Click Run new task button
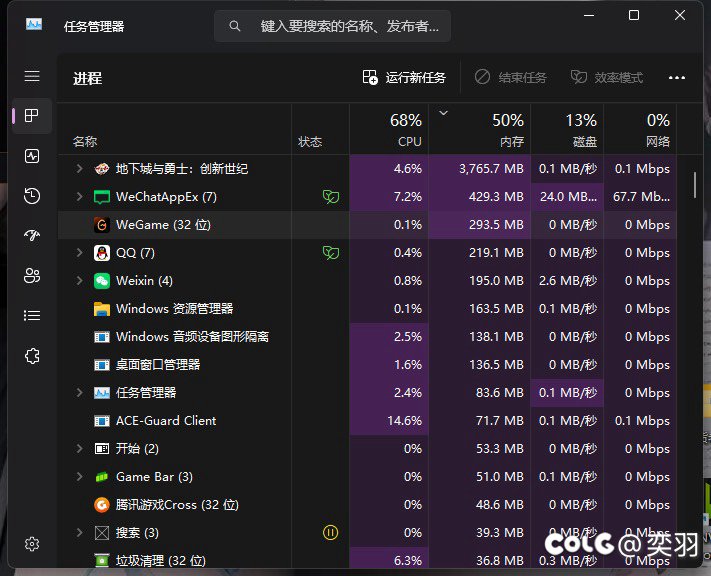Viewport: 711px width, 576px height. (x=404, y=78)
